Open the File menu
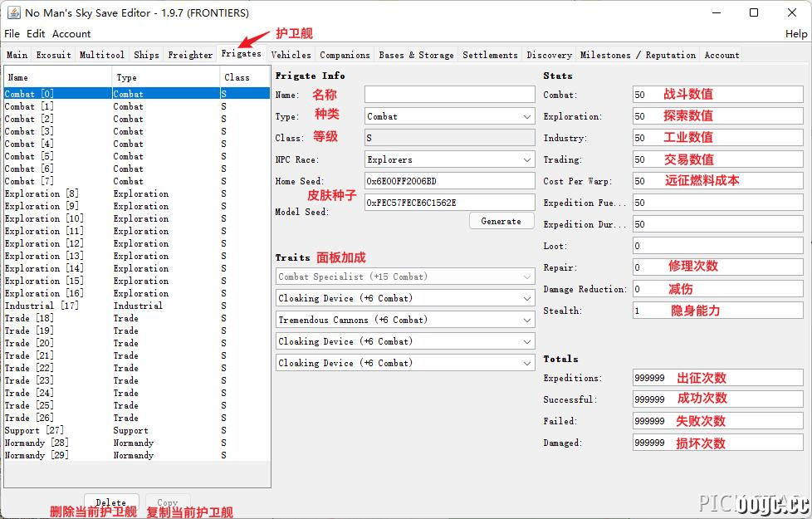This screenshot has width=812, height=519. click(x=12, y=34)
